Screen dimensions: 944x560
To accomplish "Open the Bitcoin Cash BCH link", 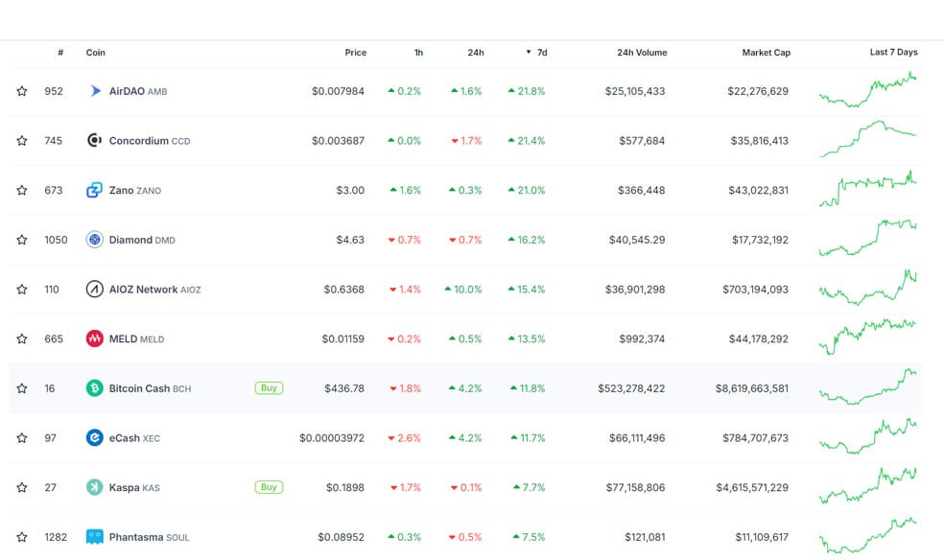I will [x=150, y=388].
